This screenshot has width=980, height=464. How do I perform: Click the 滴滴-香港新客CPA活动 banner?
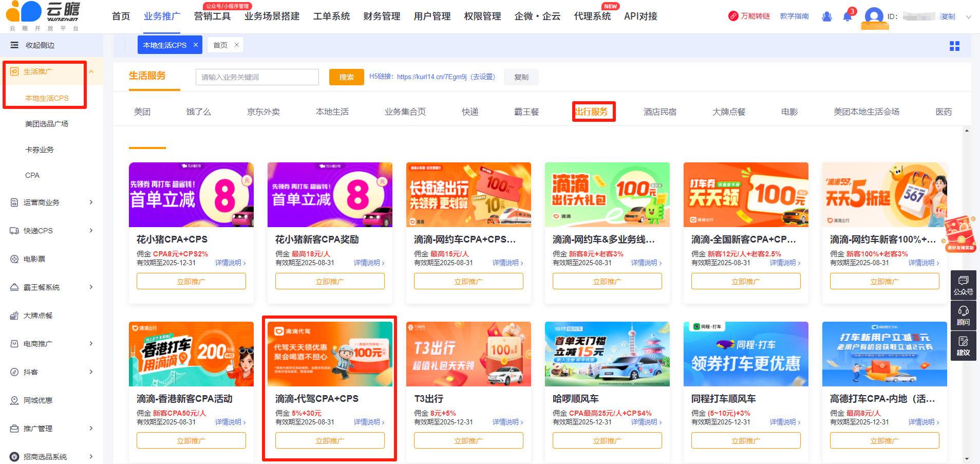pyautogui.click(x=191, y=354)
